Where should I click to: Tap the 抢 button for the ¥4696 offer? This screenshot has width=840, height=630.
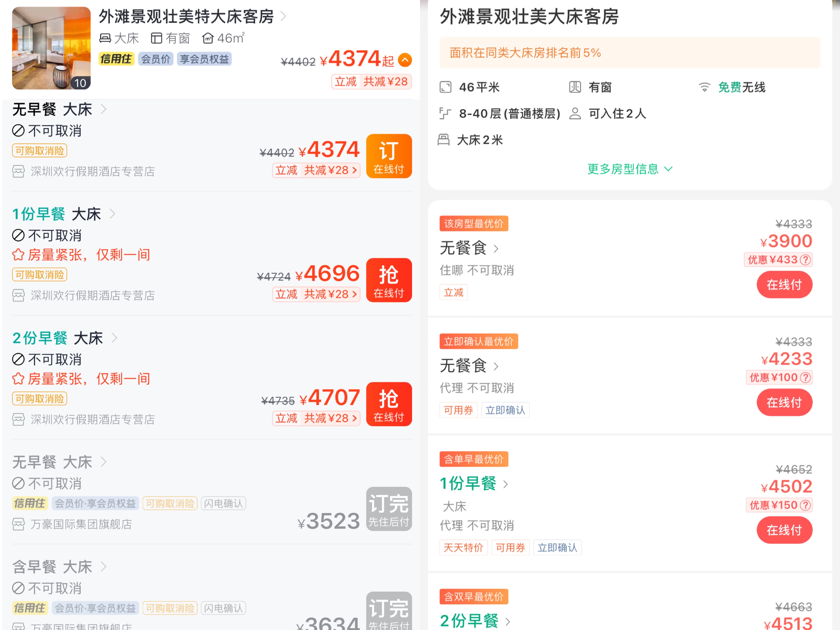click(x=389, y=280)
